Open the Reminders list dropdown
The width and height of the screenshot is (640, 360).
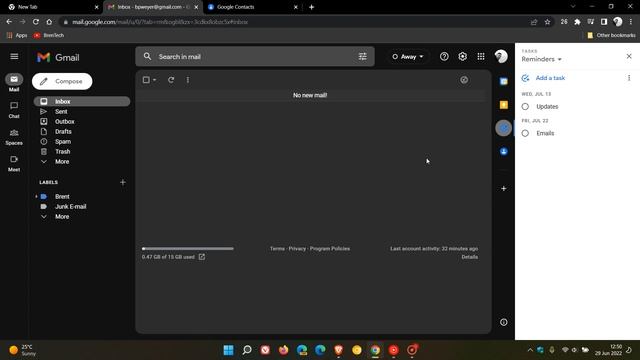pos(542,59)
